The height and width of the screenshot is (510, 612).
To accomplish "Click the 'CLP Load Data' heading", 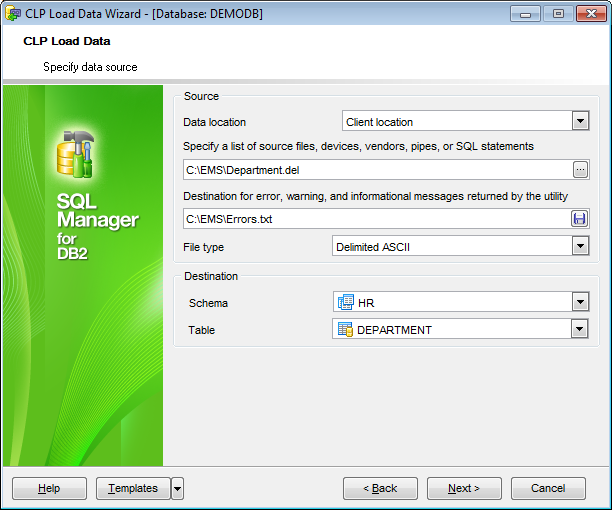I will (67, 41).
